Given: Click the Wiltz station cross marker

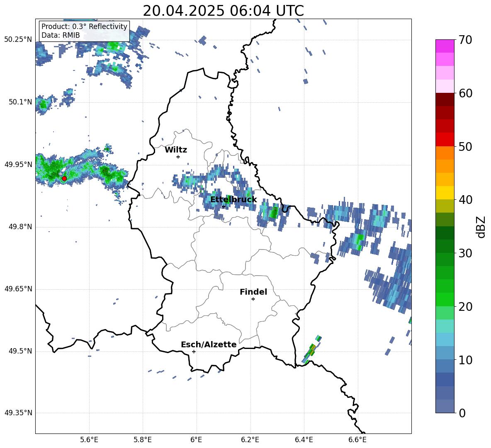Looking at the screenshot, I should [178, 157].
